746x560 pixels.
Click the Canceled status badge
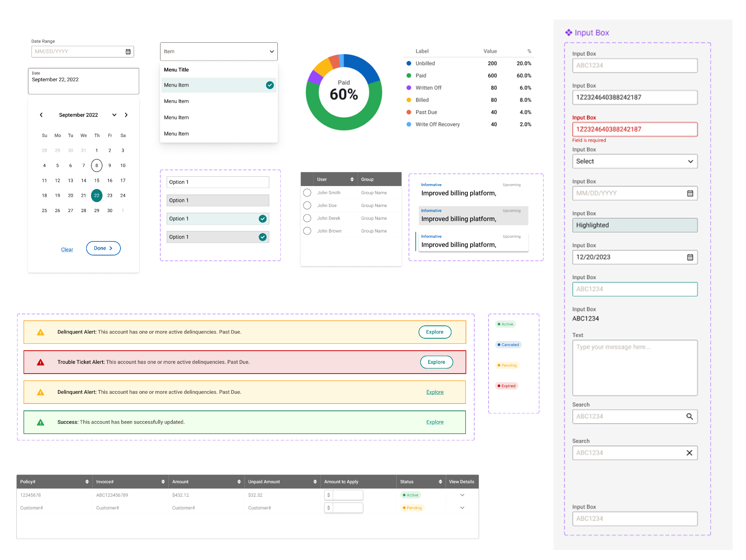(x=508, y=345)
